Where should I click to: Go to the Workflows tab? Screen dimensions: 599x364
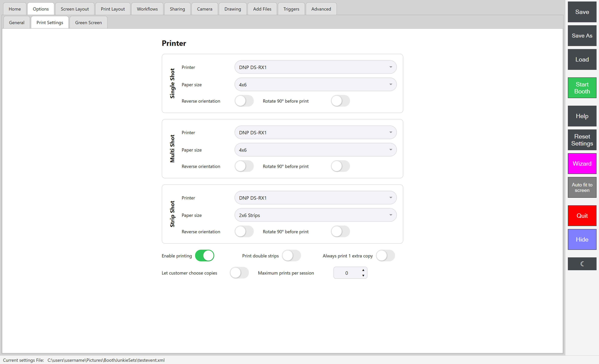147,9
